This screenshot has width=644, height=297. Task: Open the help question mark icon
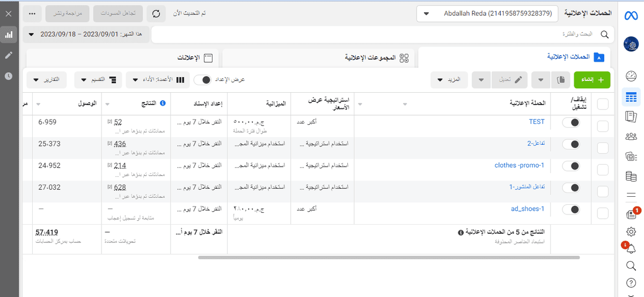631,283
